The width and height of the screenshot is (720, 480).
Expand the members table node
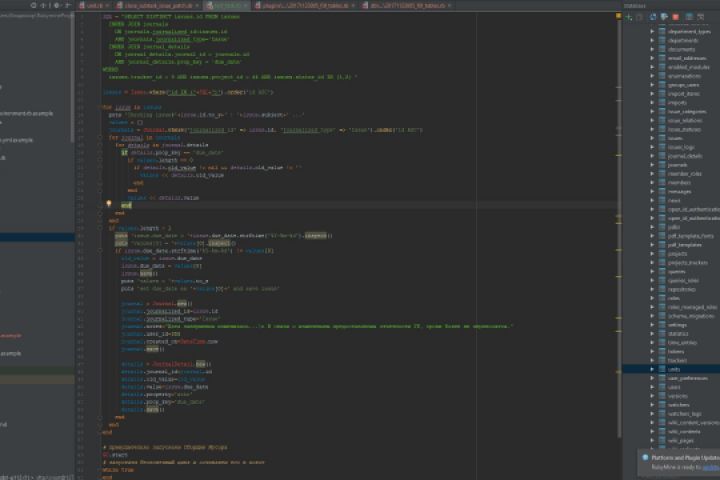coord(652,183)
